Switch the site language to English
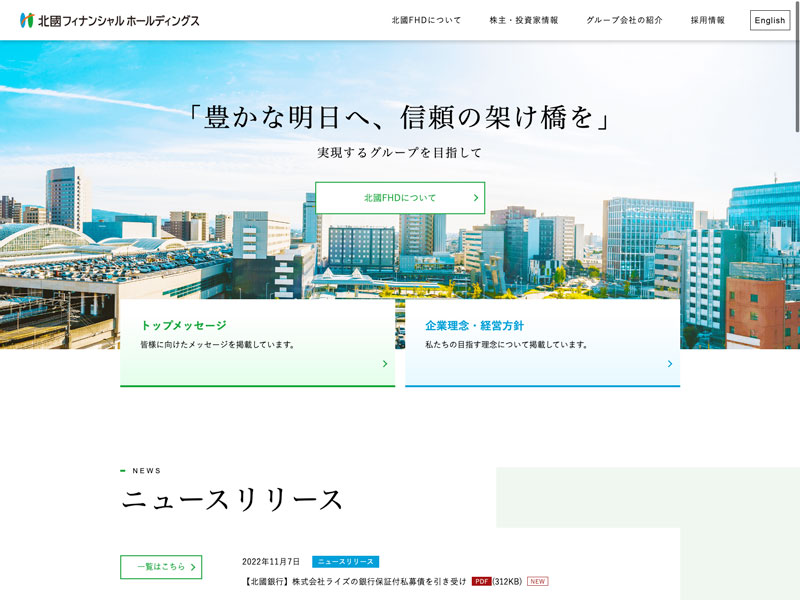Viewport: 800px width, 600px height. tap(769, 20)
